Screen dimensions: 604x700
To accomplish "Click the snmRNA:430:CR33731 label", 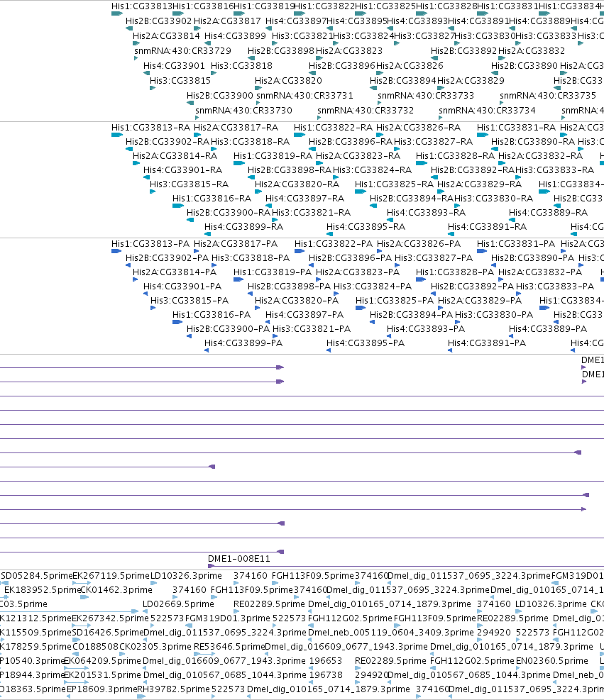I will point(304,95).
